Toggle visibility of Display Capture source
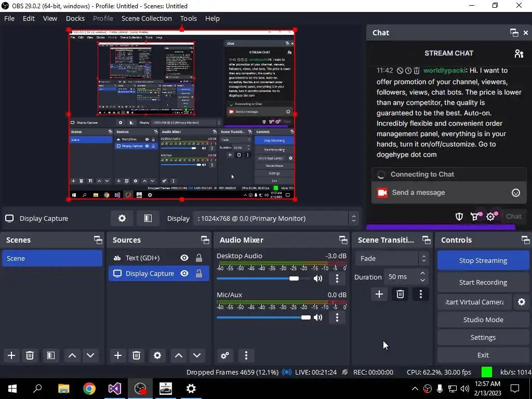This screenshot has height=399, width=532. tap(184, 273)
